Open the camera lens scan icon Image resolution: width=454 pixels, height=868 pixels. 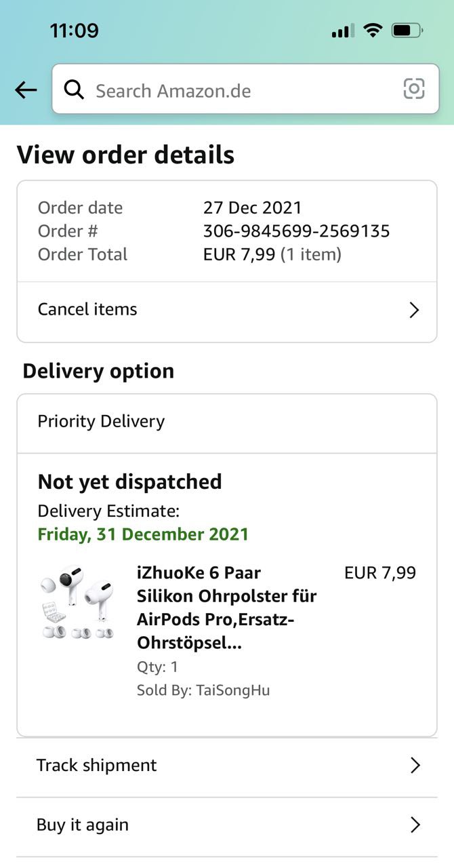point(413,89)
